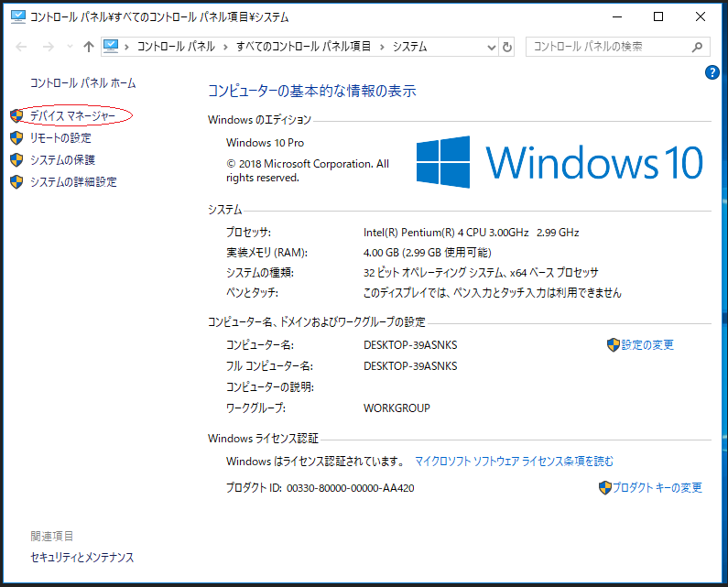Read マイクロソフト ソフトウェア ライセンス条項
Viewport: 728px width, 587px height.
[x=514, y=462]
